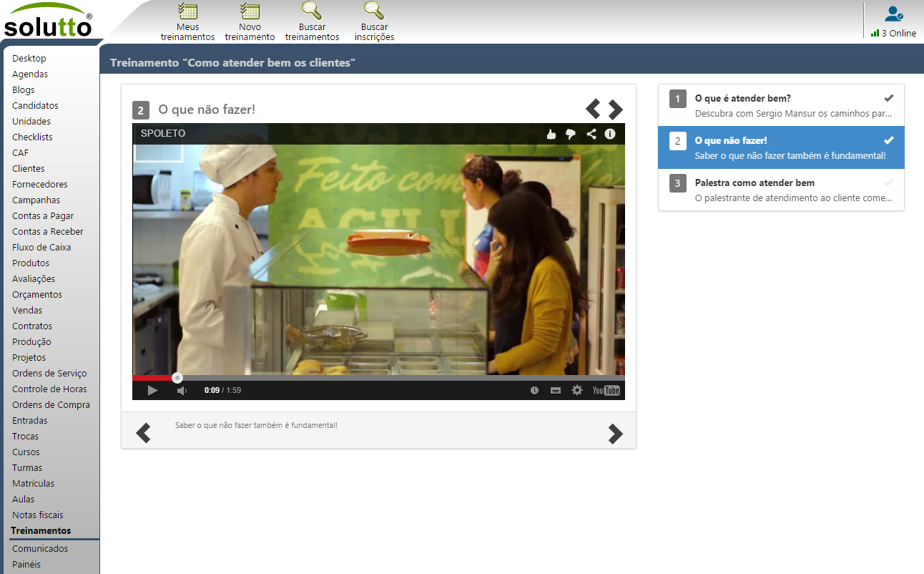Select lesson 3 Palestra como atender bem

coord(781,190)
